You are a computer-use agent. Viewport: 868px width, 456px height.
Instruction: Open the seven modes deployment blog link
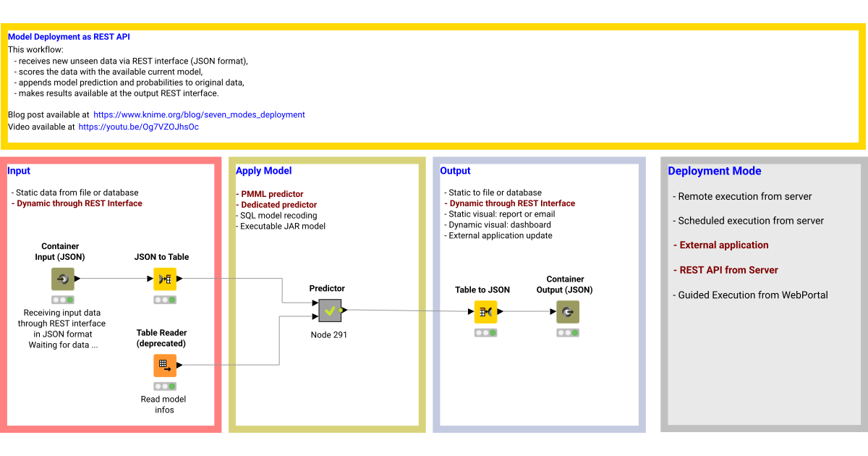pyautogui.click(x=198, y=114)
